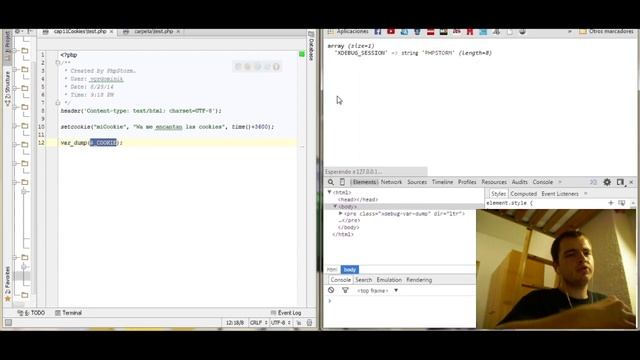Image resolution: width=640 pixels, height=360 pixels.
Task: Open the Database side panel tab
Action: [x=311, y=46]
